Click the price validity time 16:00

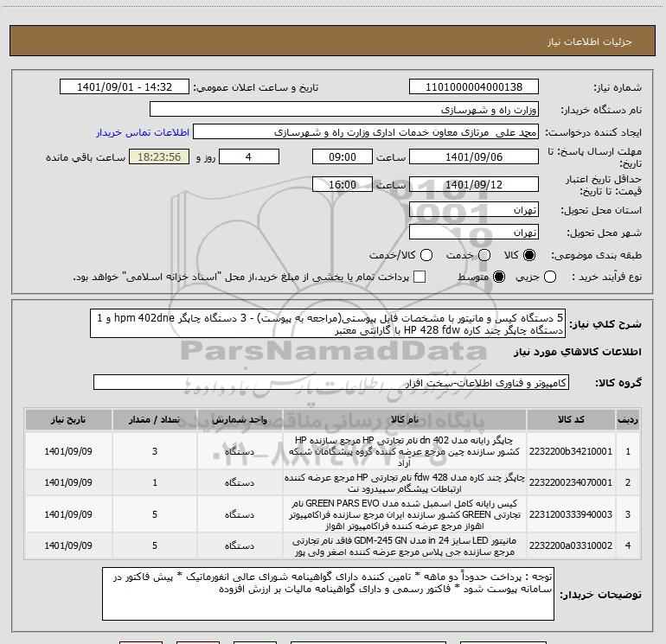click(x=343, y=185)
